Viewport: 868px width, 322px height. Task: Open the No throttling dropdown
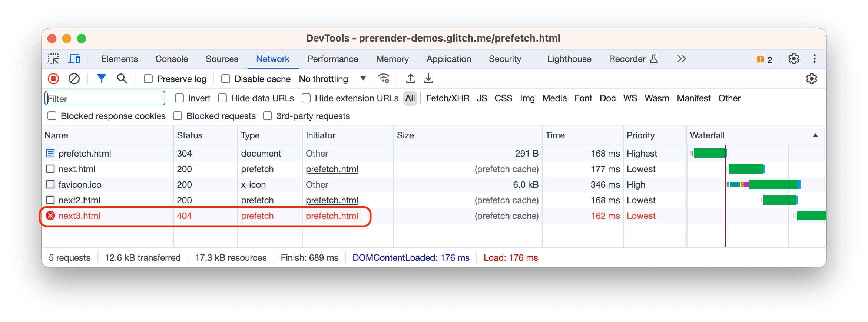point(332,79)
